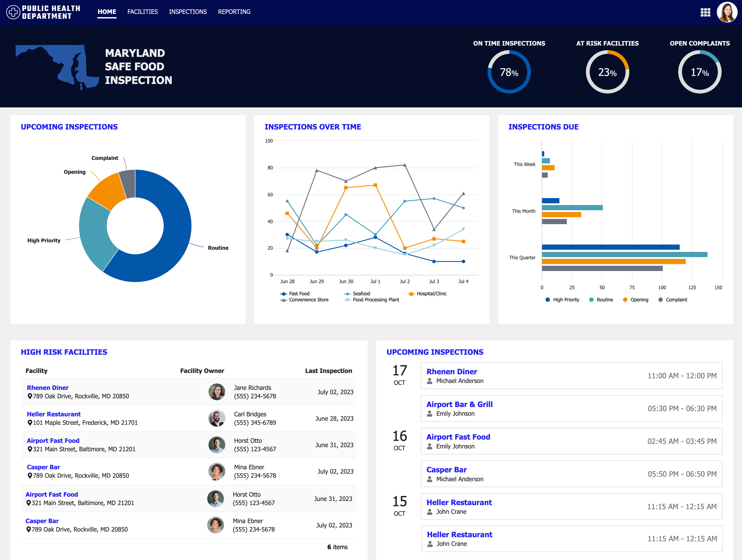742x560 pixels.
Task: Click the location pin beside Rhenen Diner address
Action: pyautogui.click(x=30, y=396)
